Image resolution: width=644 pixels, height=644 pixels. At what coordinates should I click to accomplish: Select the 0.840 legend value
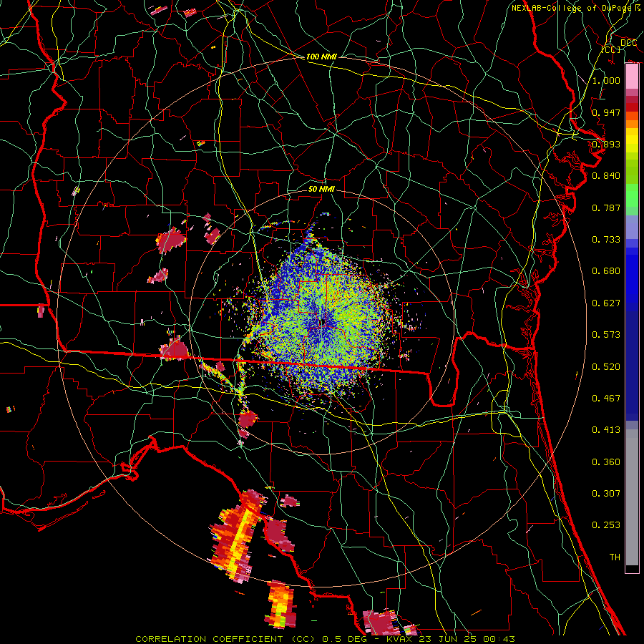(x=606, y=176)
